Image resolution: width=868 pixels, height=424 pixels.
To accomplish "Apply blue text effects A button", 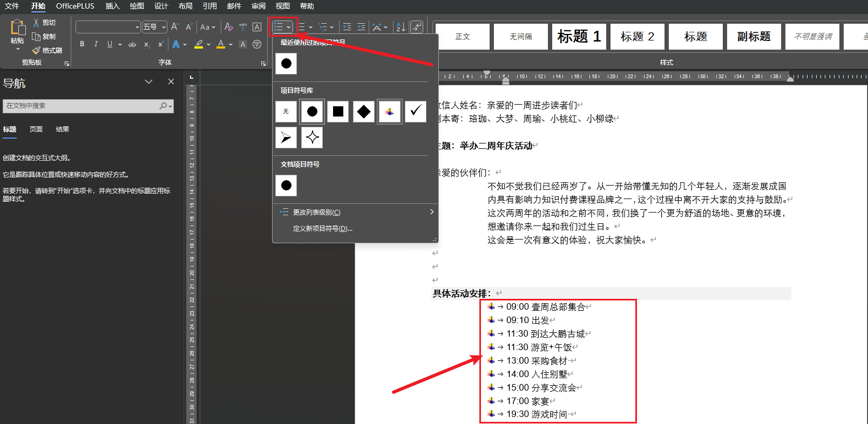I will click(x=176, y=44).
